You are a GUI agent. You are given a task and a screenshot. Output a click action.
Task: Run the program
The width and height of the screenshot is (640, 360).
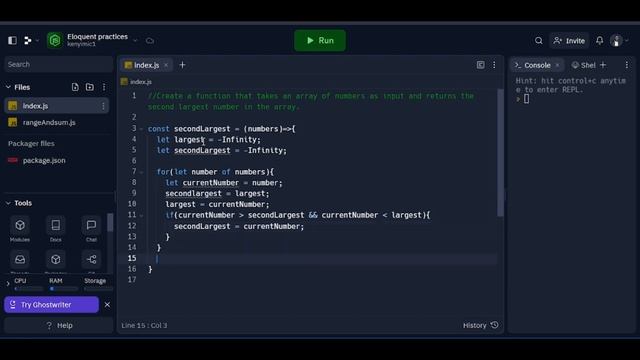coord(320,40)
